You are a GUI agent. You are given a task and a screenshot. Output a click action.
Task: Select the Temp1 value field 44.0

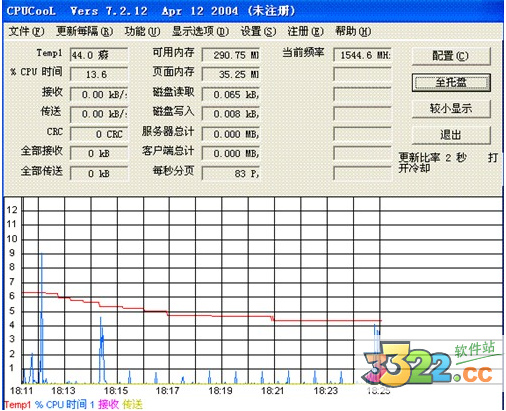[99, 55]
